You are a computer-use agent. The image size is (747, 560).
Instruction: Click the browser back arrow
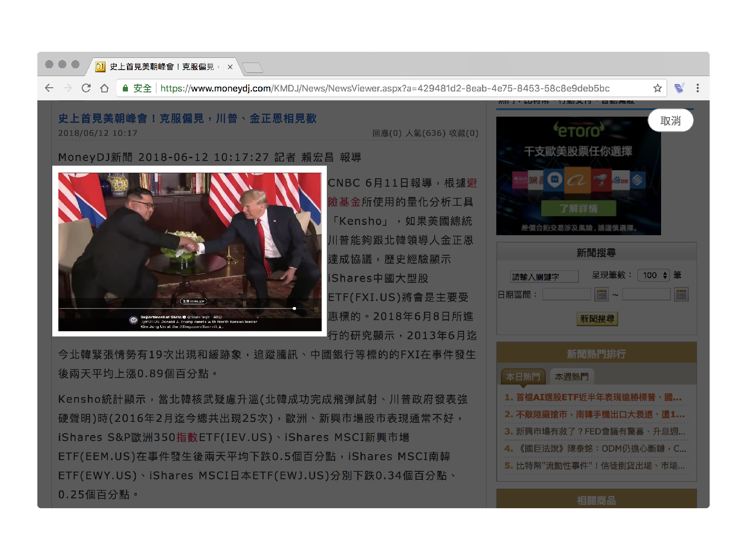pos(49,88)
